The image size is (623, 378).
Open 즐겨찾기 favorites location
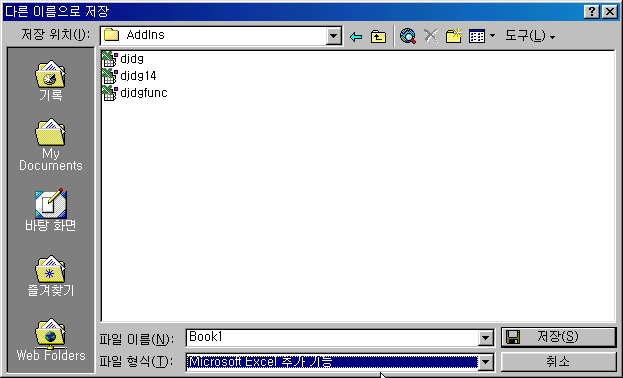pos(50,276)
